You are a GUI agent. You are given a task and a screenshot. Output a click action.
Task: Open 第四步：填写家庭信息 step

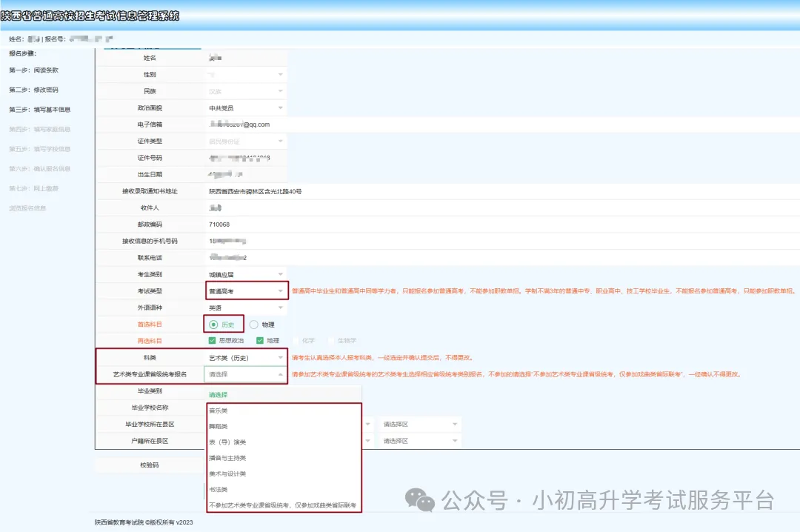tap(40, 129)
